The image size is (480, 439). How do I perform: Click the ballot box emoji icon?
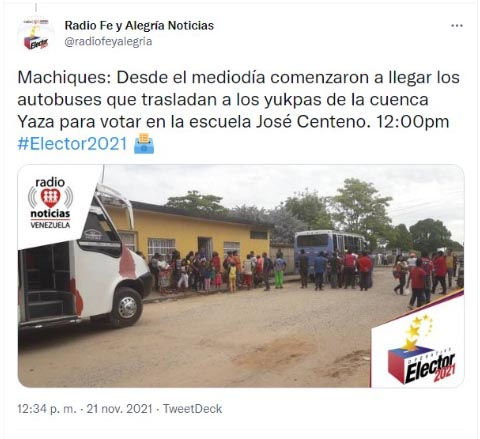click(144, 143)
